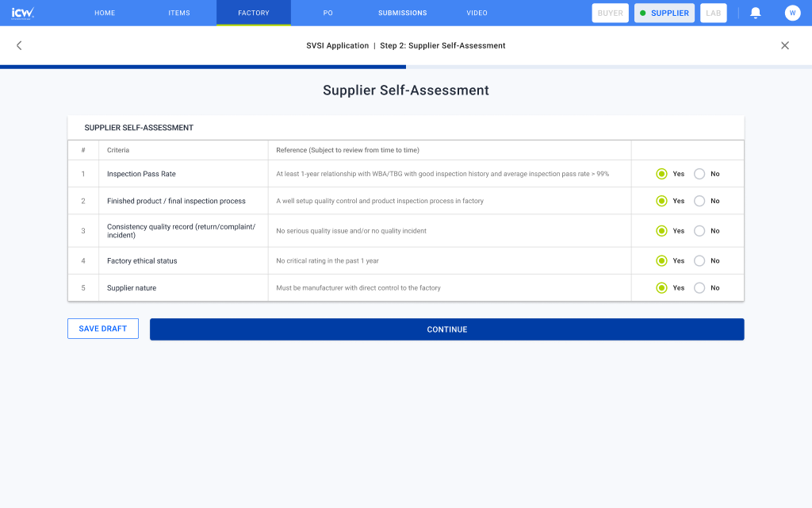Go to the PO tab
812x508 pixels.
point(327,13)
